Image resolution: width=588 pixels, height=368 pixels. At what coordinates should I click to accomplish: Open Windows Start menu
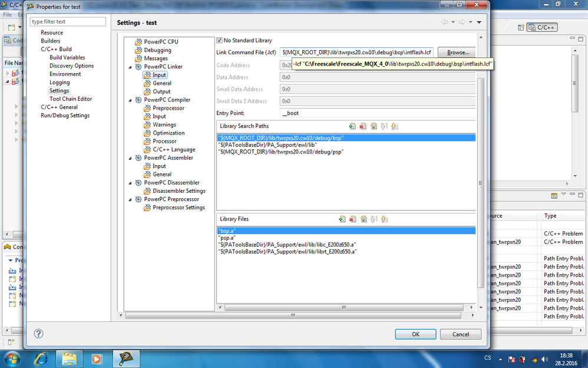(12, 359)
